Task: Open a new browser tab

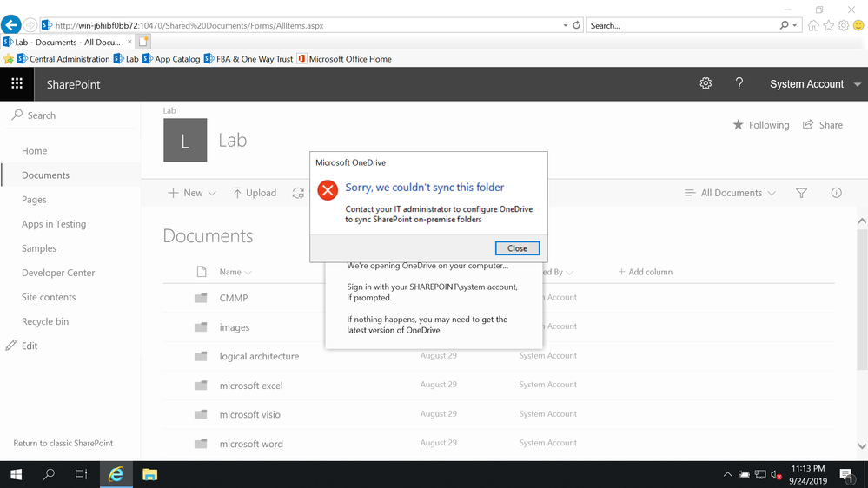Action: (x=142, y=42)
